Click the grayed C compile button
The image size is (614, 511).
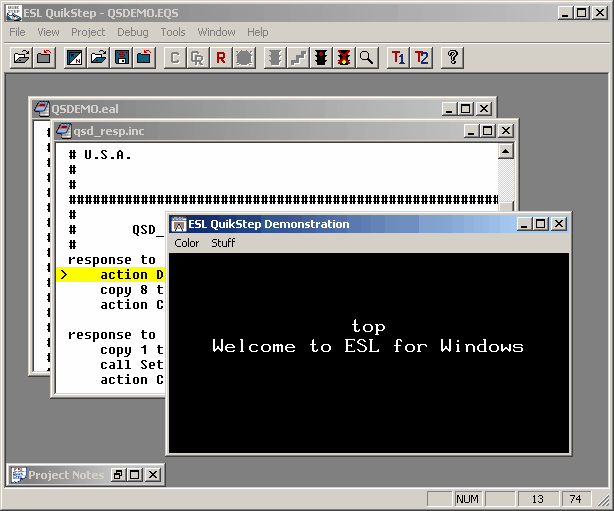tap(175, 58)
